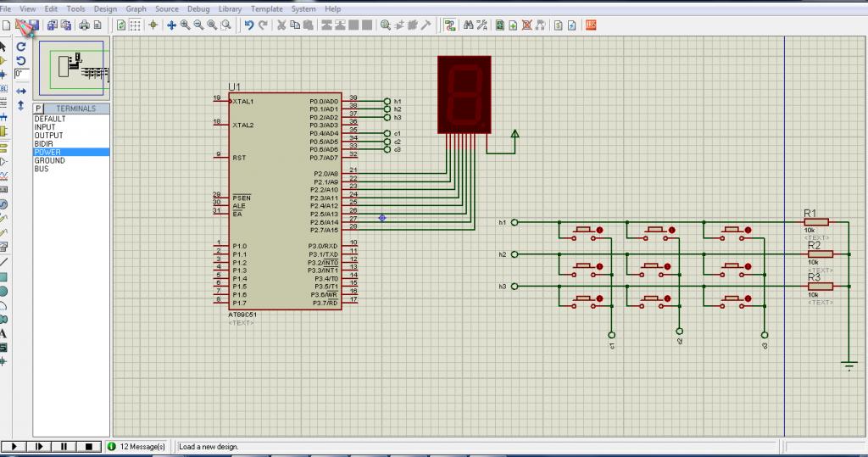Toggle the wire autorouter icon
The width and height of the screenshot is (868, 457).
pyautogui.click(x=449, y=25)
